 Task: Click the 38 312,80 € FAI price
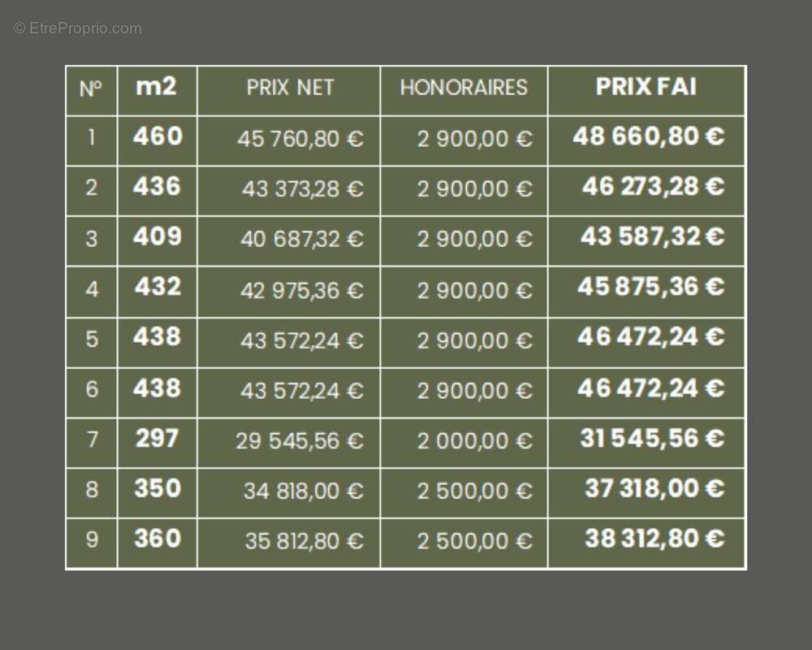click(x=654, y=538)
